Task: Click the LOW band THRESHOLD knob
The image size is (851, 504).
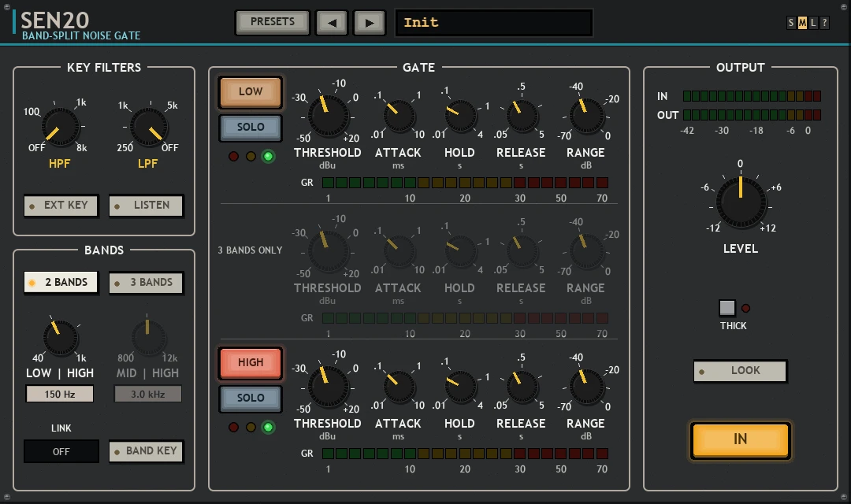Action: (x=328, y=116)
